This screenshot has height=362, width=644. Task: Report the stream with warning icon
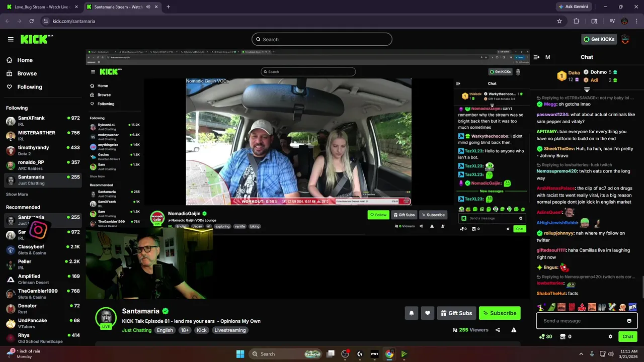coord(514,330)
